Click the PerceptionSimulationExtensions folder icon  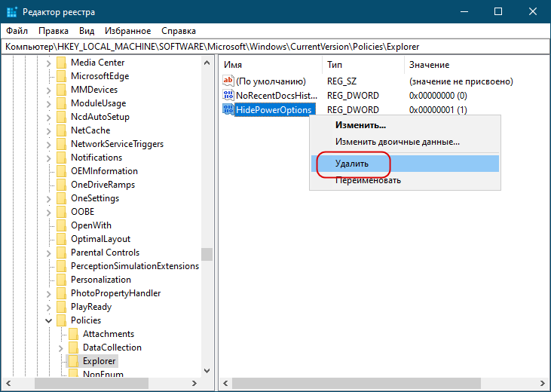61,266
